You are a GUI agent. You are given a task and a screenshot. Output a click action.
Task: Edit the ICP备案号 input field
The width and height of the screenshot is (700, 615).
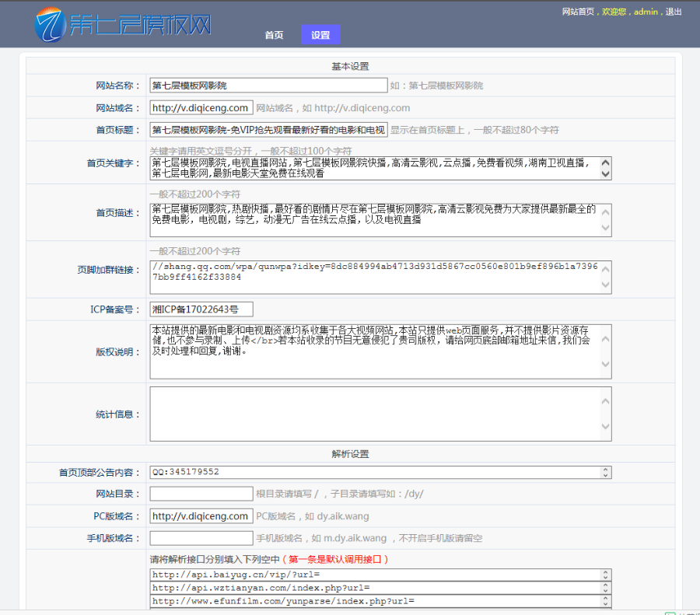tap(201, 309)
